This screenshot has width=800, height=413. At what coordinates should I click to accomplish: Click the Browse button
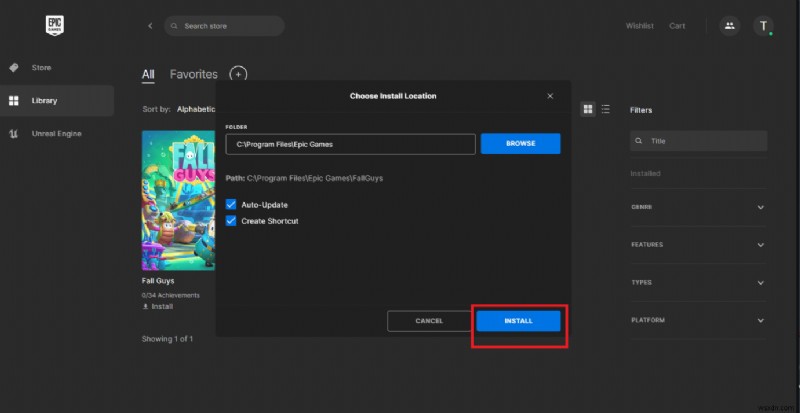[520, 143]
